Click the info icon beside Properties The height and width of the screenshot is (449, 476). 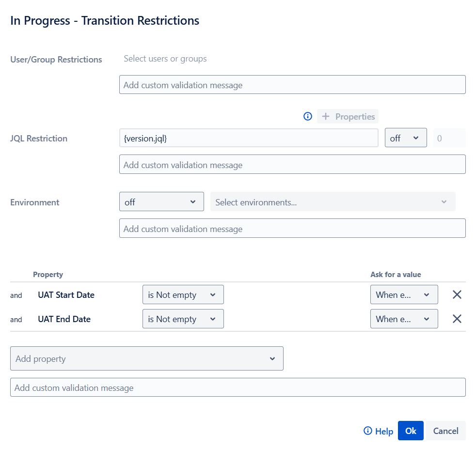point(307,116)
